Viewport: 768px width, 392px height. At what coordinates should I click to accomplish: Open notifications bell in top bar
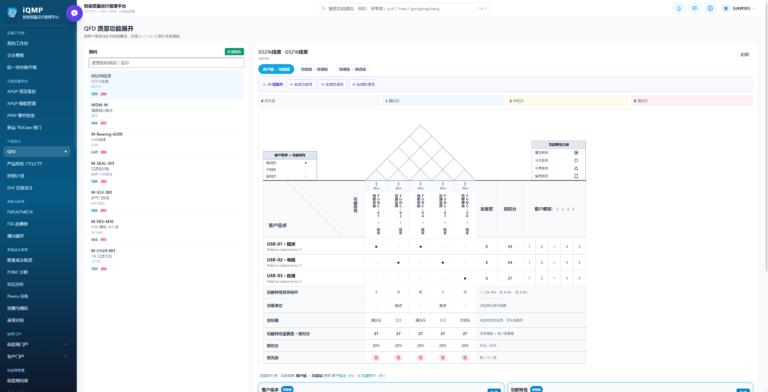click(x=679, y=8)
